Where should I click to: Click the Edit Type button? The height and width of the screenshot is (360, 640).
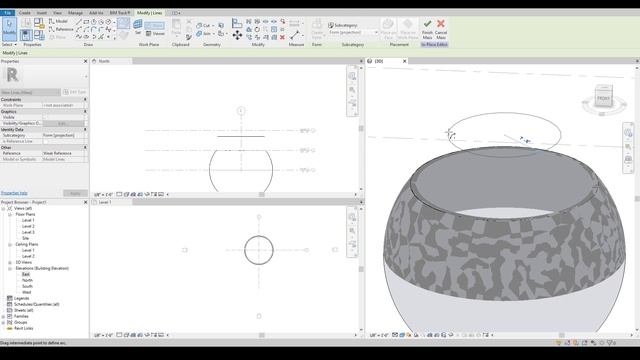pyautogui.click(x=75, y=92)
